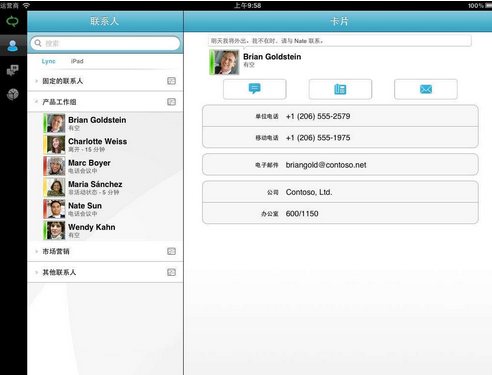This screenshot has width=492, height=375.
Task: Tap the green sync arrows icon
Action: pyautogui.click(x=13, y=22)
